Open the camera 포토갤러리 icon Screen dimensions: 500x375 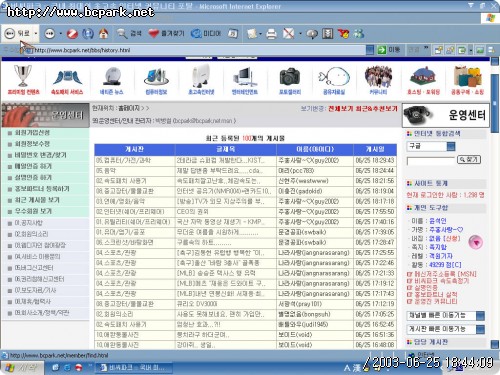point(290,81)
